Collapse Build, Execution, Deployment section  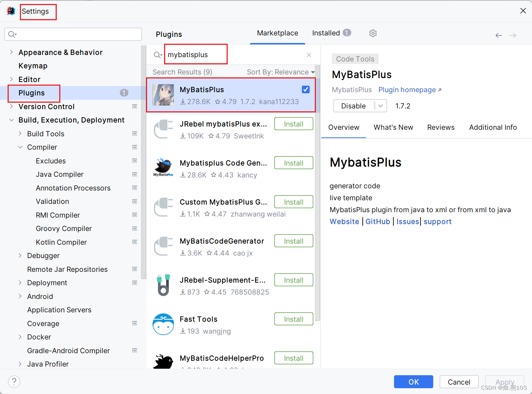11,120
